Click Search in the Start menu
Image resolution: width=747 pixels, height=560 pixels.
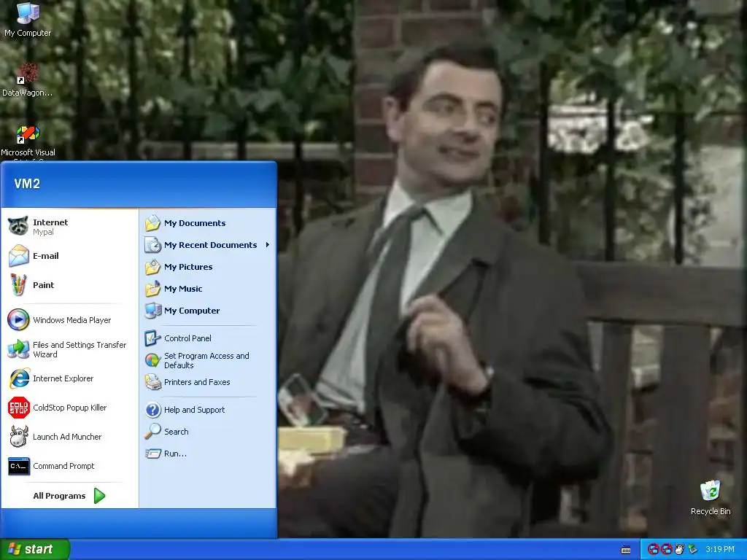pyautogui.click(x=208, y=432)
